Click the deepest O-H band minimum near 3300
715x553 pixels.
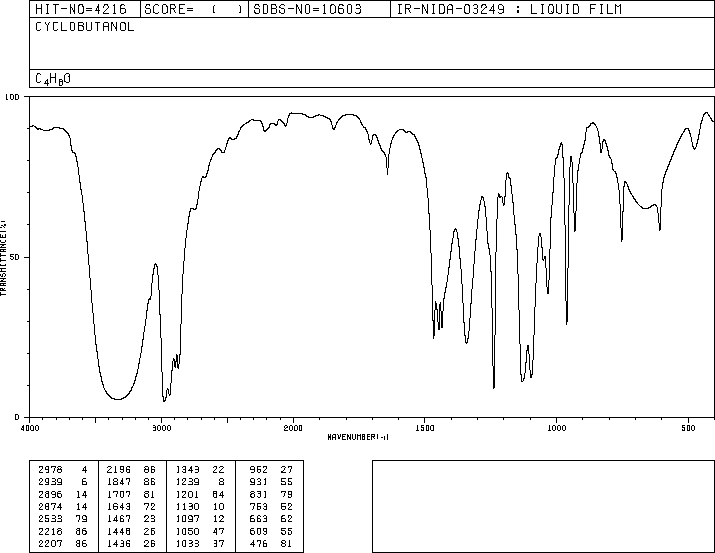tap(117, 399)
